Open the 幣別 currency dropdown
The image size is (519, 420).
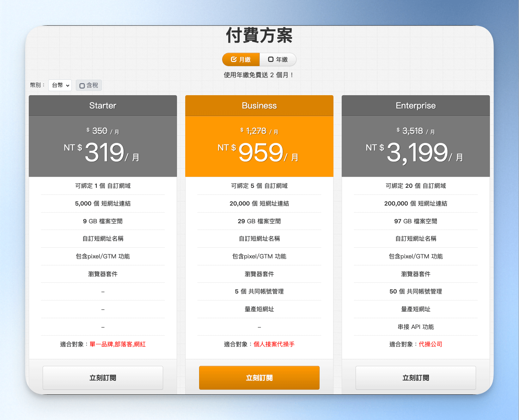(60, 85)
